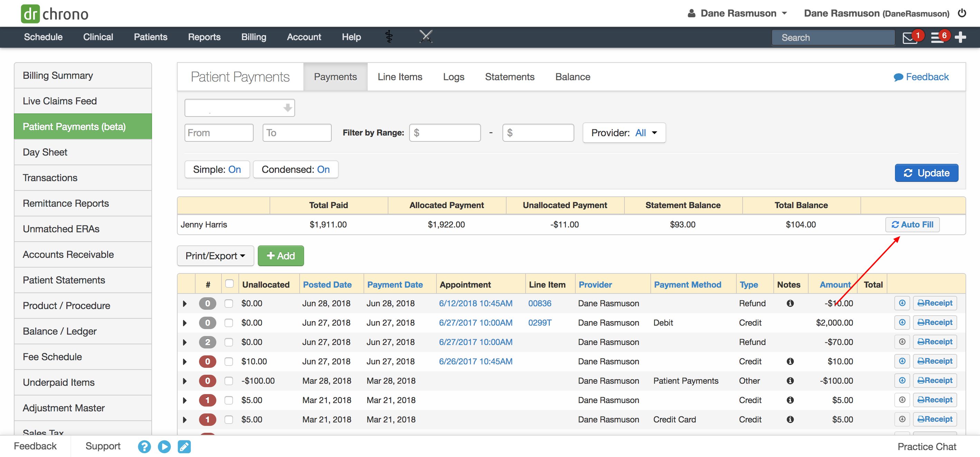Click the video play icon in footer

pos(164,446)
